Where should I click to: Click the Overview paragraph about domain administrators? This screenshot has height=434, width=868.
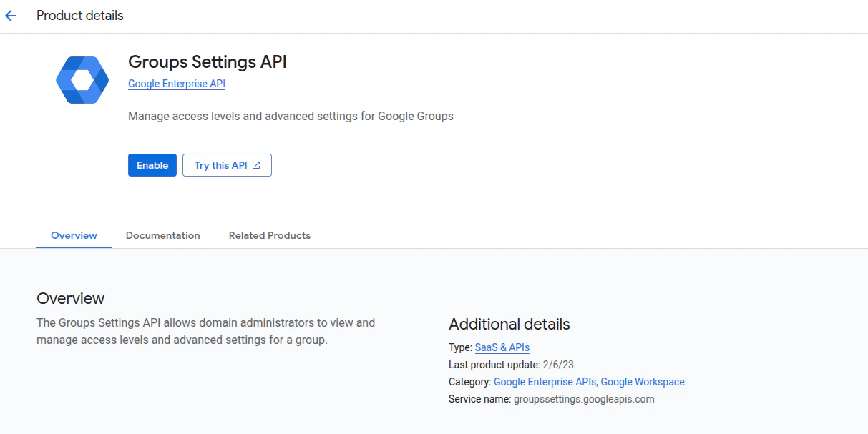(205, 331)
